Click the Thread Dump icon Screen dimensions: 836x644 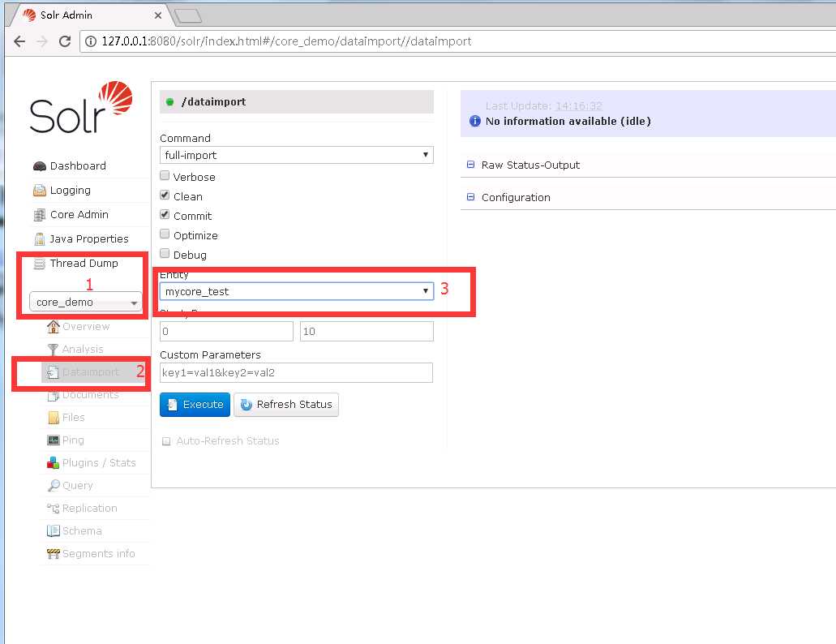40,264
